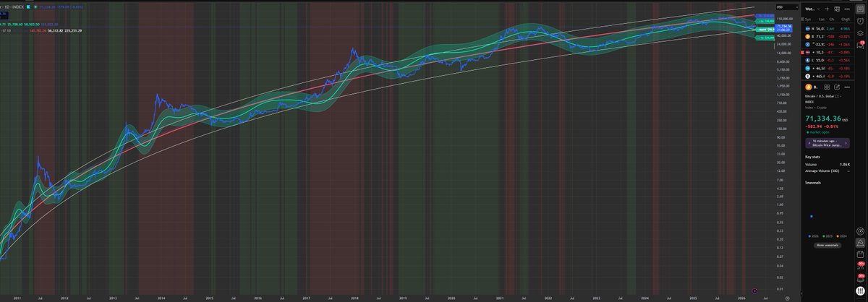Click the current price label on price axis
868x302 pixels.
coord(784,27)
